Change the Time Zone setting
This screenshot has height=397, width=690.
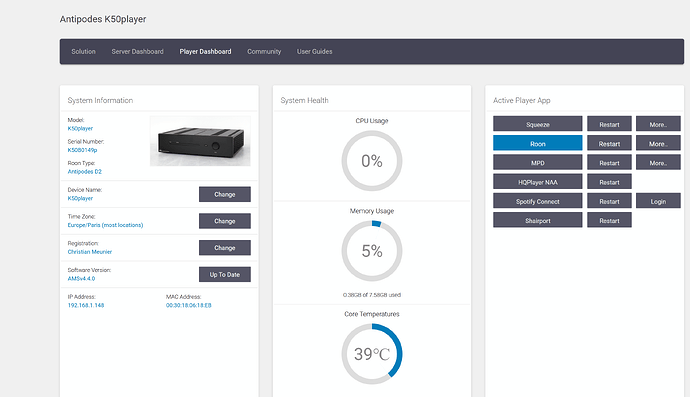coord(224,221)
